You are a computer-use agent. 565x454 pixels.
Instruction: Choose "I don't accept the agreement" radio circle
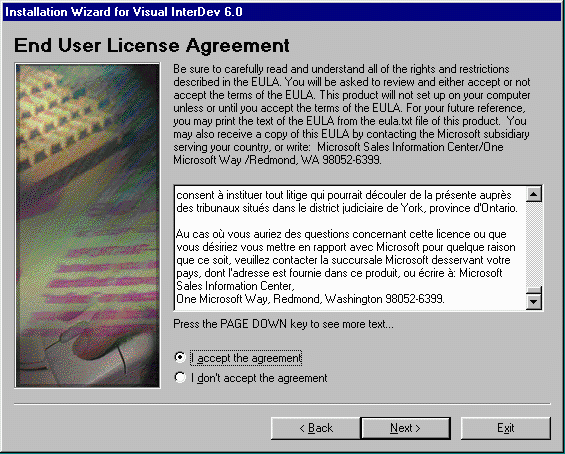tap(179, 377)
